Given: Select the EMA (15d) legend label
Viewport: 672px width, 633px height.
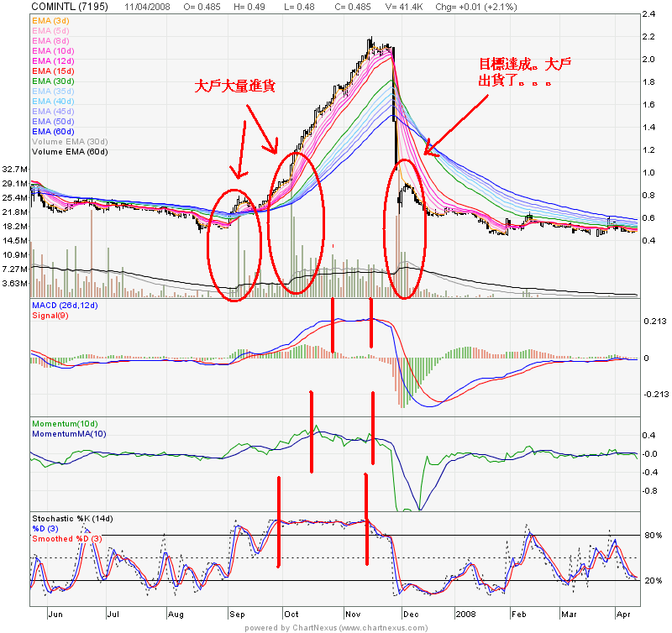Looking at the screenshot, I should click(x=51, y=71).
